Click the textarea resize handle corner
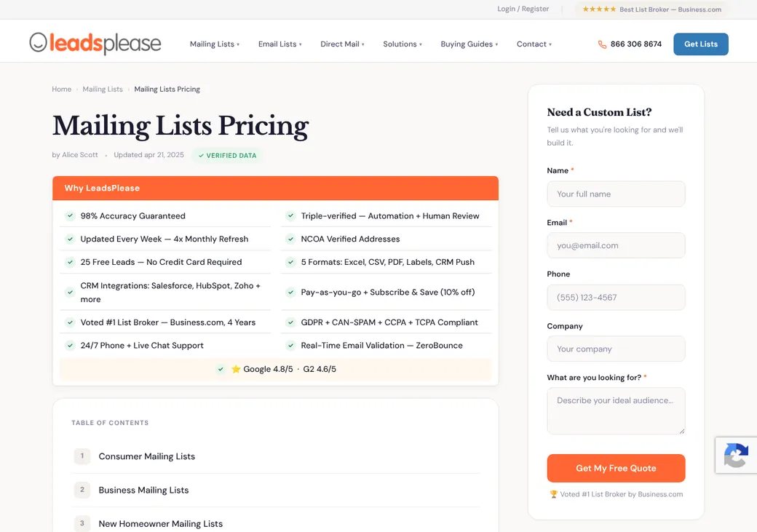Screen dimensions: 757x532 click(x=682, y=431)
